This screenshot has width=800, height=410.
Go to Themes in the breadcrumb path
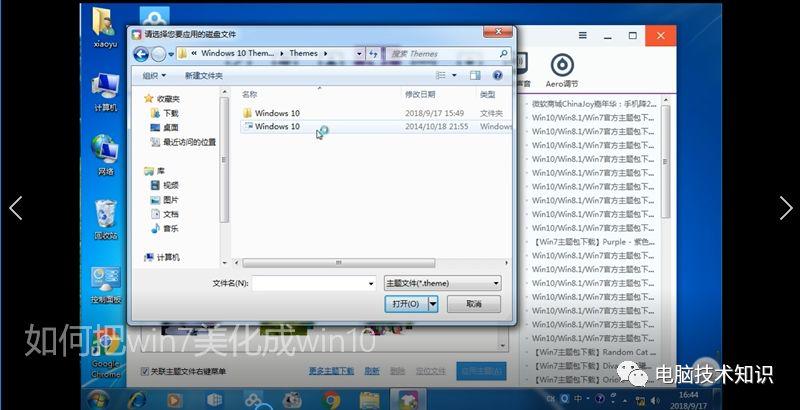click(x=304, y=53)
